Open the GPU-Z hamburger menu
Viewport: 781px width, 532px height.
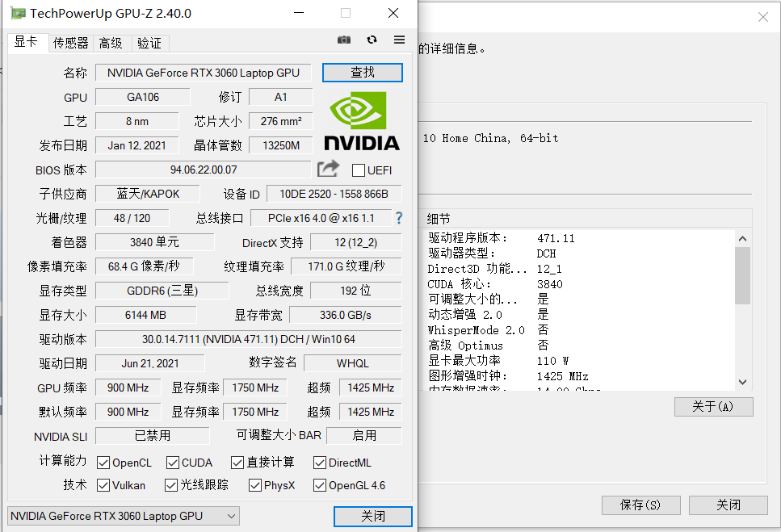point(399,40)
